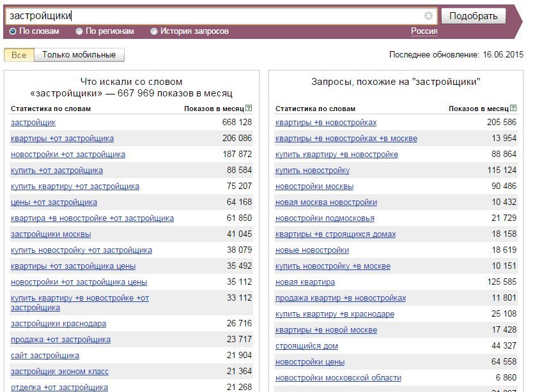Open 'купить квартиру +в новостройке +от застройщика' link
The image size is (535, 392).
[80, 303]
